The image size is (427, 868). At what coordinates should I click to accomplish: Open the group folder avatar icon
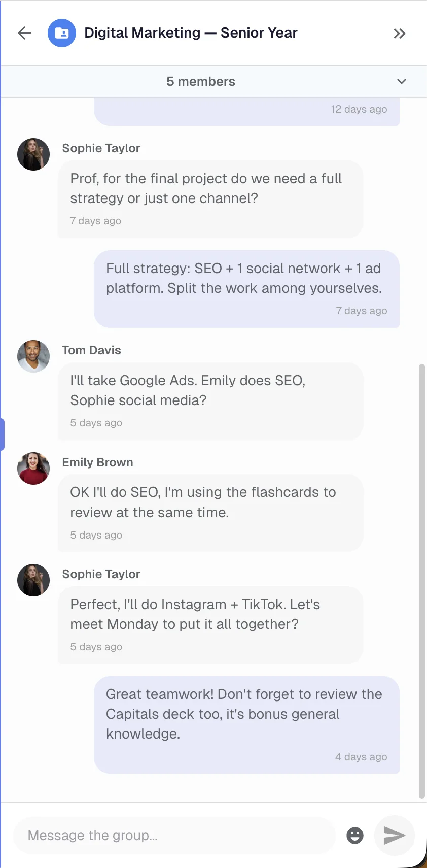[62, 34]
